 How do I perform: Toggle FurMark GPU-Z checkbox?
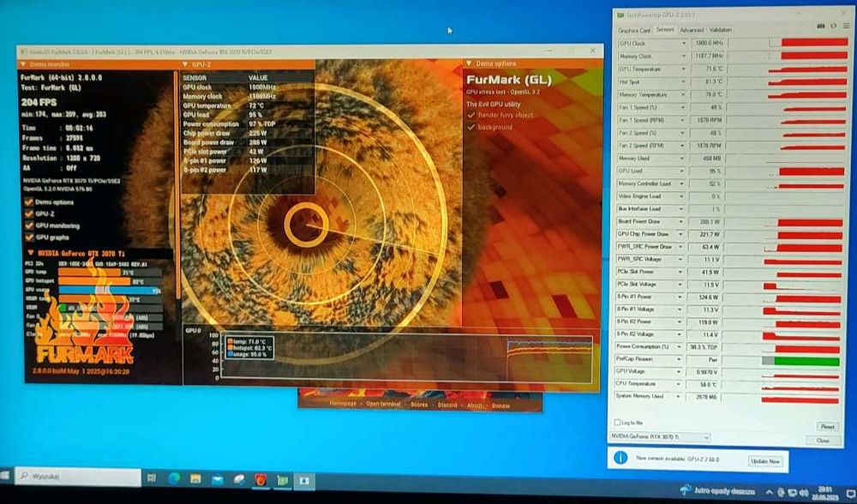[x=29, y=213]
